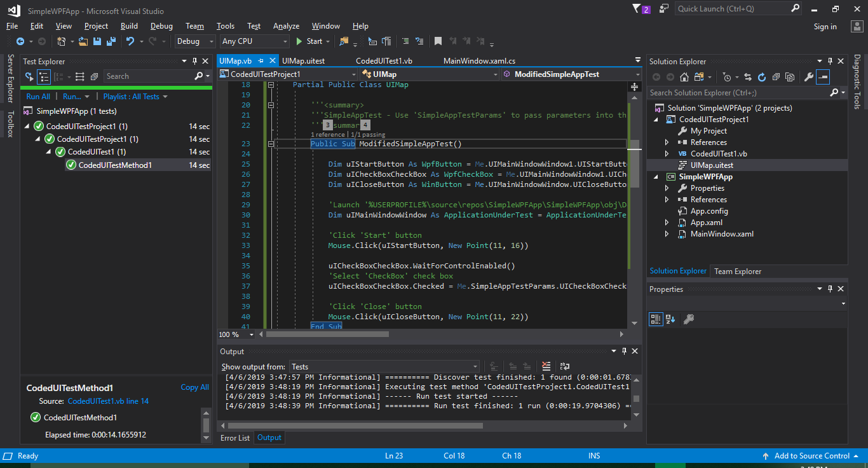
Task: Open the CodedUITestProject1 navigation dropdown in editor
Action: pos(289,74)
